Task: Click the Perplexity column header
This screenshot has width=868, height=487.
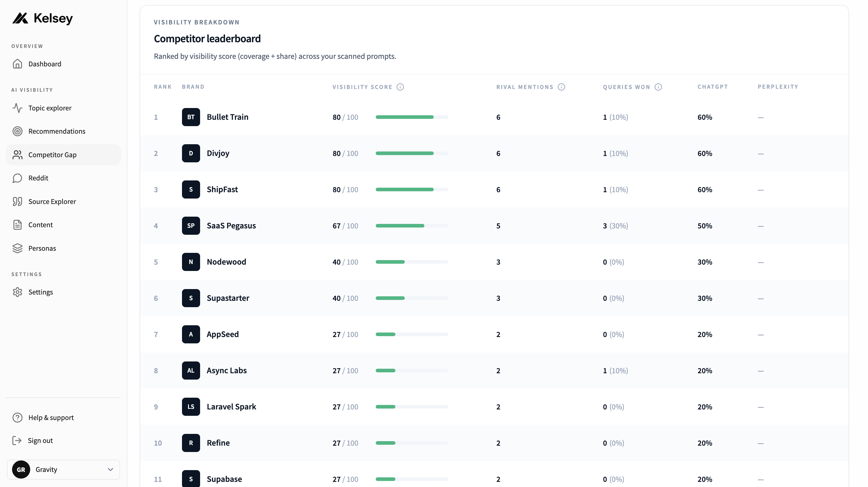Action: [778, 87]
